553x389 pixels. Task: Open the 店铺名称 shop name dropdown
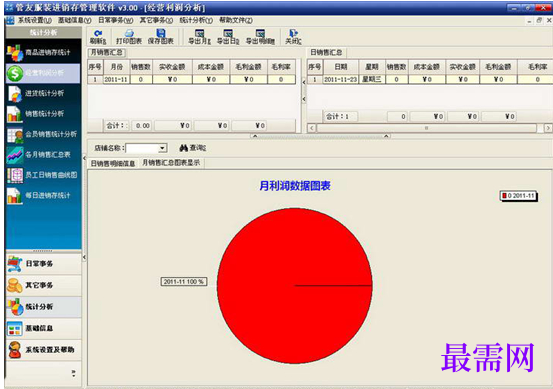point(162,148)
